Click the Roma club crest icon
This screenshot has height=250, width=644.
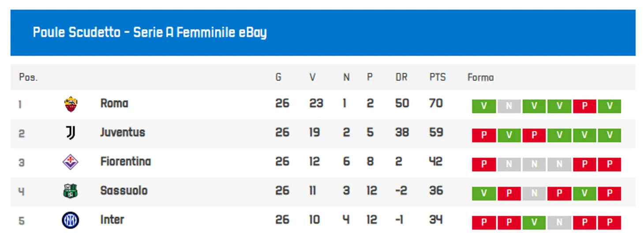coord(71,104)
